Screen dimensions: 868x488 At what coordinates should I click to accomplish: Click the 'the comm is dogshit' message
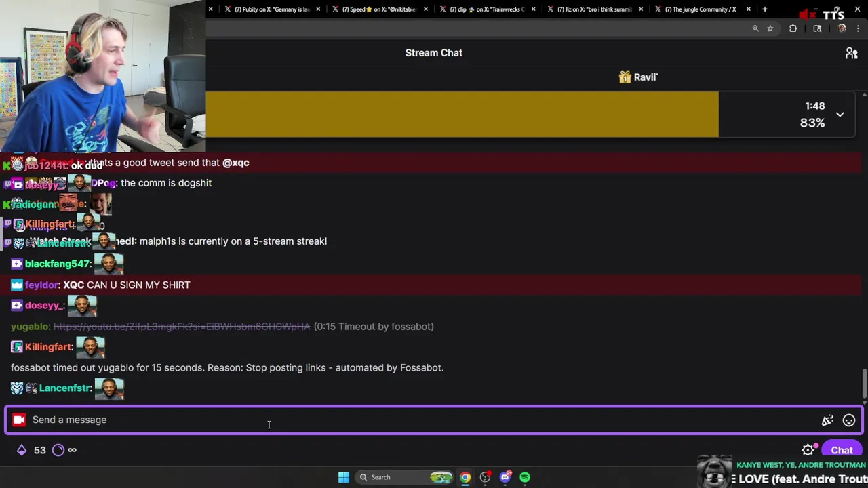166,183
